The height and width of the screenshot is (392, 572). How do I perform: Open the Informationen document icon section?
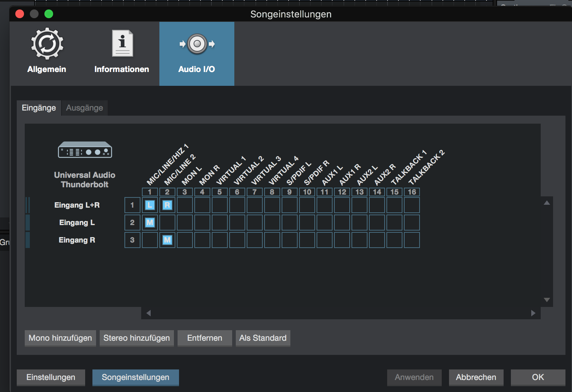pyautogui.click(x=122, y=44)
